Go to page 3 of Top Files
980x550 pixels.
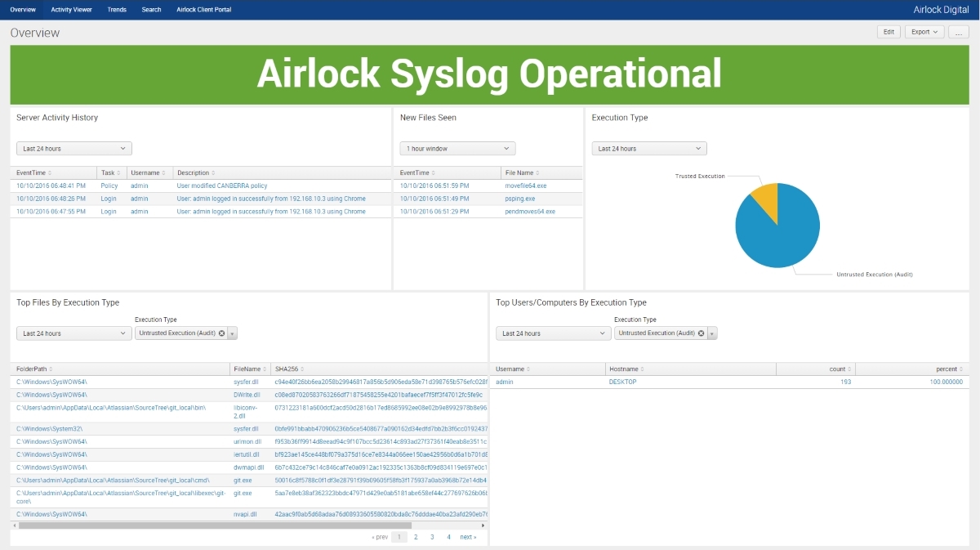pyautogui.click(x=432, y=537)
